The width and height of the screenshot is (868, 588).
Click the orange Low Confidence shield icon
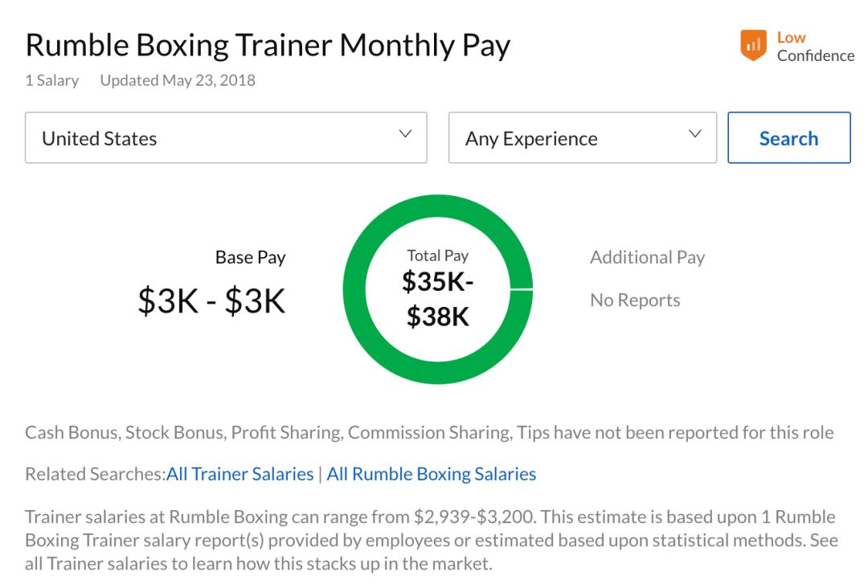pos(753,47)
